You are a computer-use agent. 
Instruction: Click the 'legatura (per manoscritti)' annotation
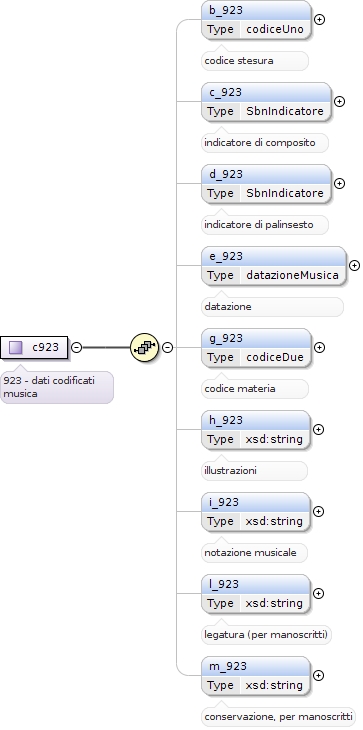(266, 635)
